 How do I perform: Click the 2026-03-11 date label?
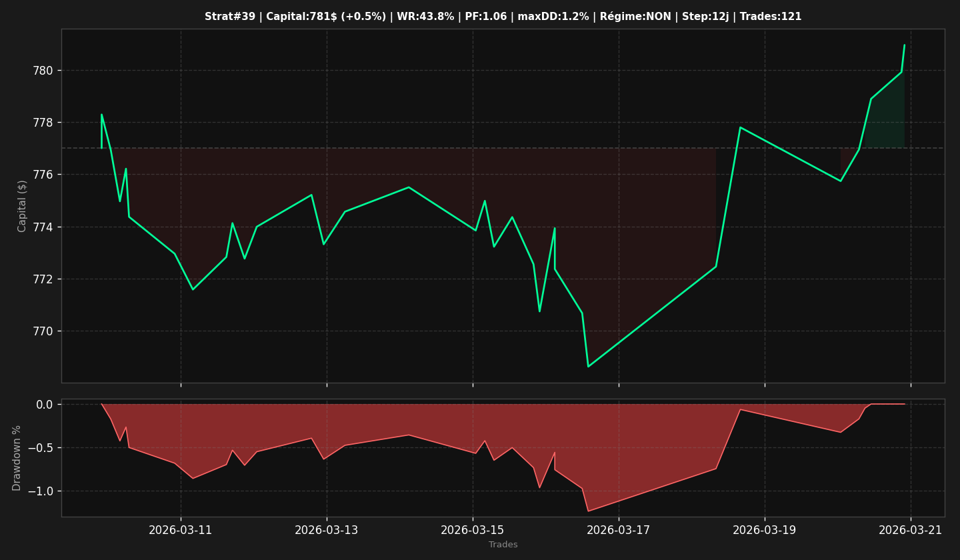(181, 531)
